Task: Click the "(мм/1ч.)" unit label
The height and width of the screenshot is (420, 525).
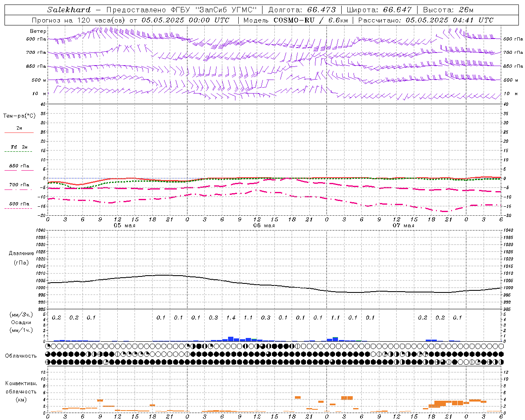Action: (21, 330)
